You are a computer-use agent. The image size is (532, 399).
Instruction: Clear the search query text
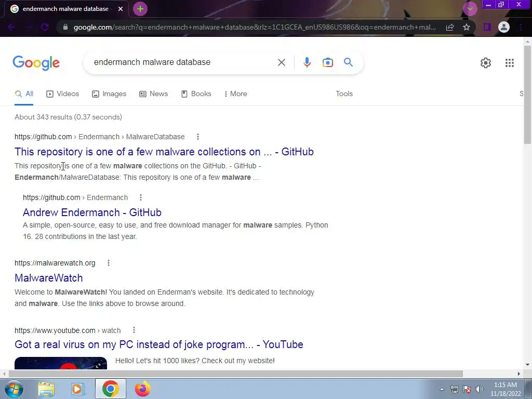point(281,62)
